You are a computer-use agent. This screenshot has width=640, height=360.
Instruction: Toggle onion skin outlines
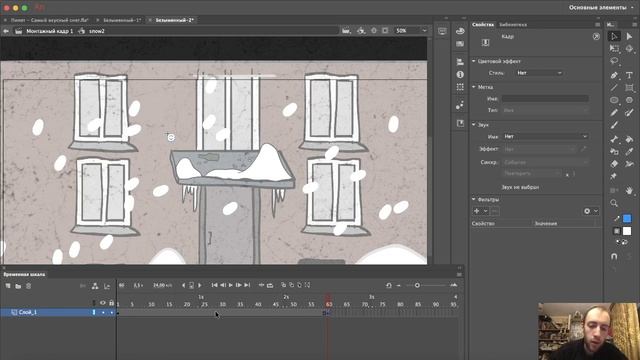[291, 285]
